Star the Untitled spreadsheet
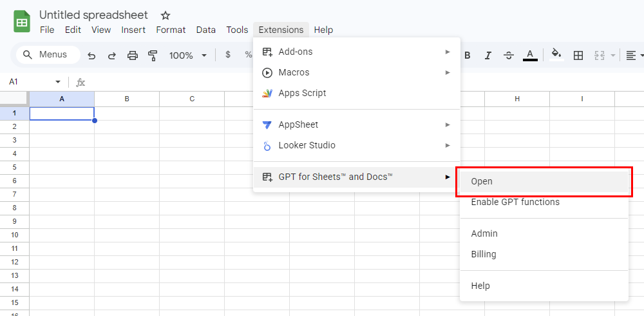 165,15
